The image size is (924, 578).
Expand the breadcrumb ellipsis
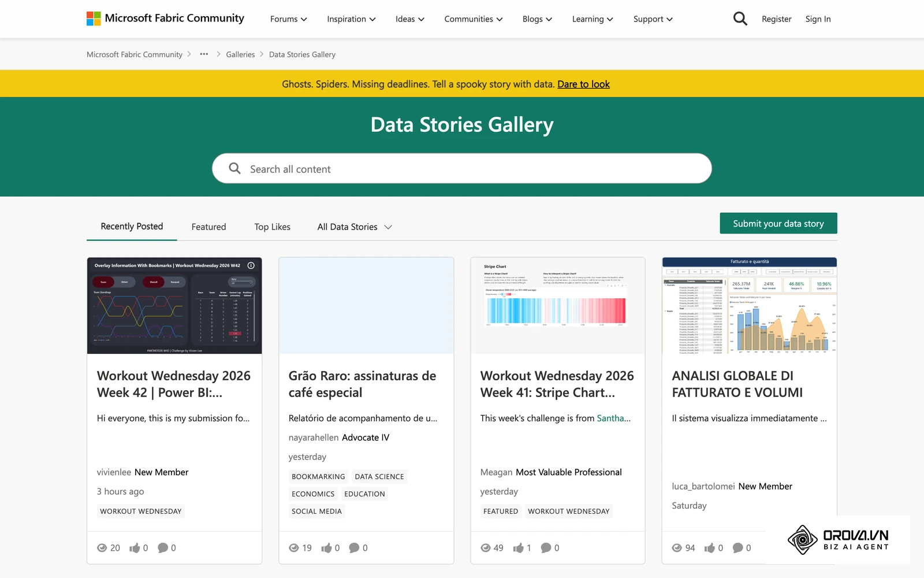pos(204,54)
